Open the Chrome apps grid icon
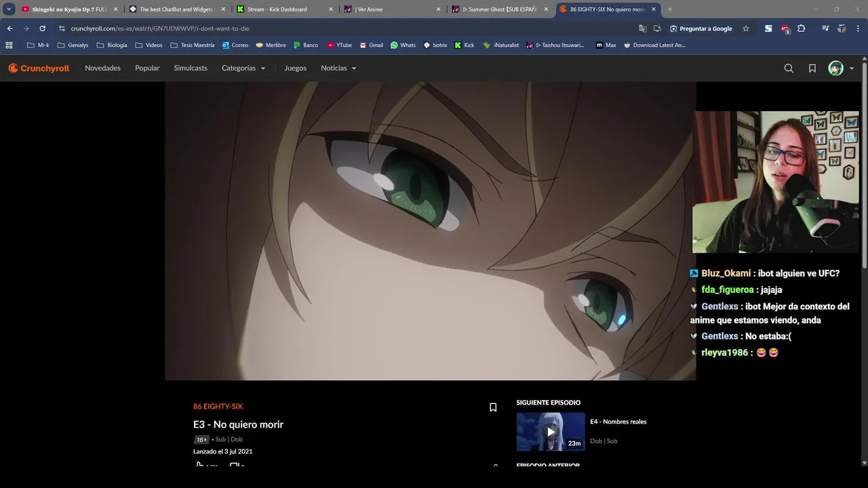Image resolution: width=868 pixels, height=488 pixels. pyautogui.click(x=9, y=45)
